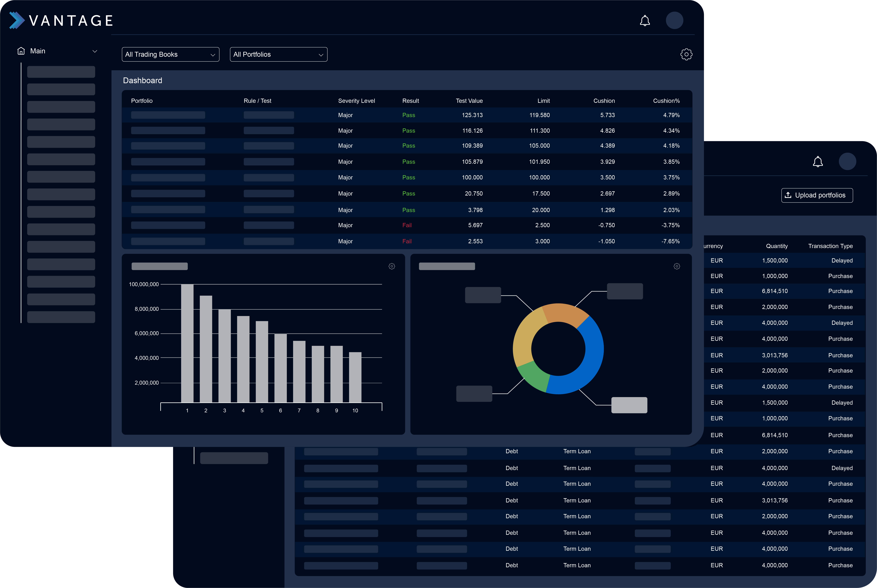Open bar chart panel settings gear
The width and height of the screenshot is (877, 588).
tap(392, 266)
